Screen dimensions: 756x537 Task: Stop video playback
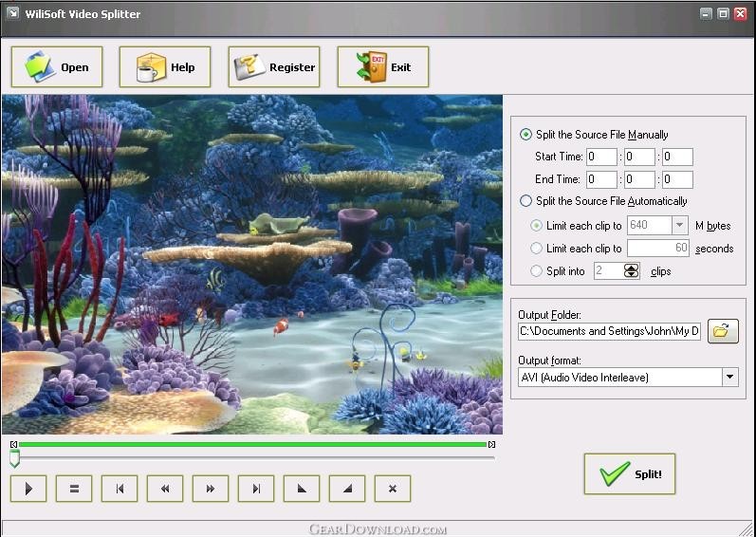coord(74,489)
